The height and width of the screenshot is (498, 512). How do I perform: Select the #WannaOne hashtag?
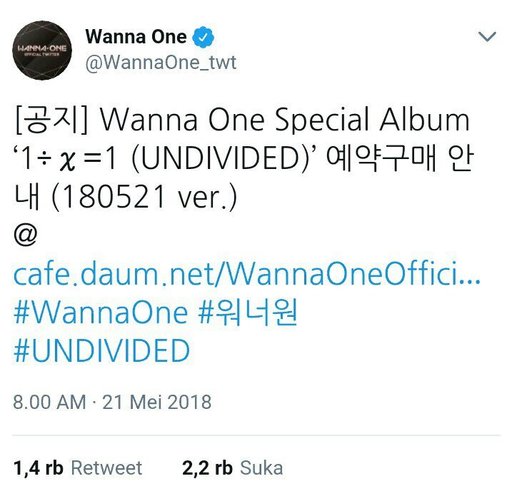click(x=101, y=313)
